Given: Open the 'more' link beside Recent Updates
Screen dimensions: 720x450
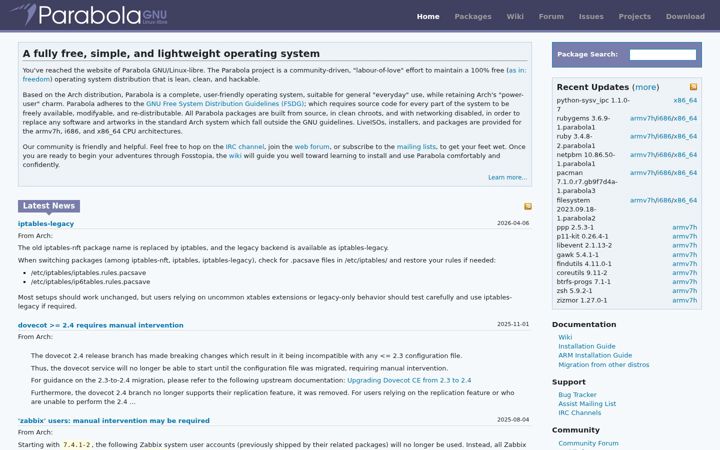Looking at the screenshot, I should tap(646, 87).
